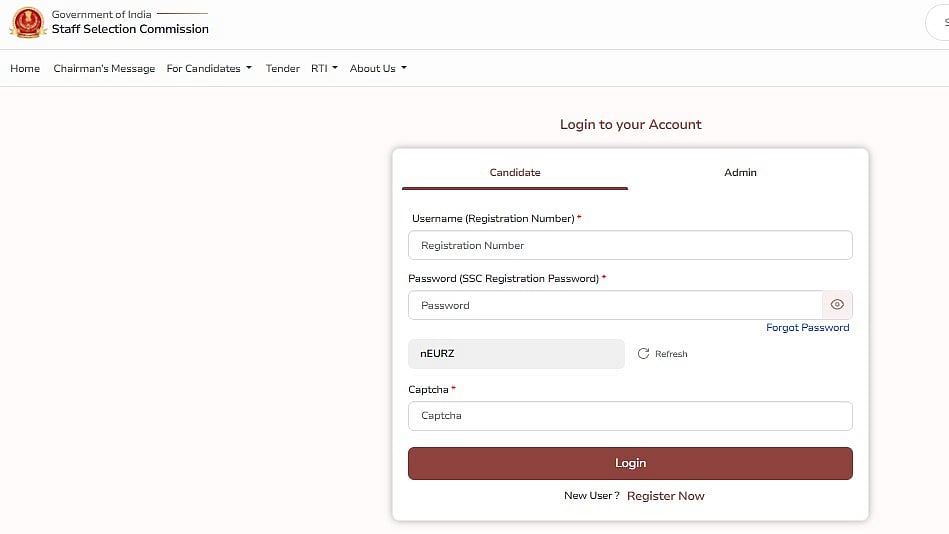The height and width of the screenshot is (534, 949).
Task: Click the partially visible top-right button
Action: [x=940, y=24]
